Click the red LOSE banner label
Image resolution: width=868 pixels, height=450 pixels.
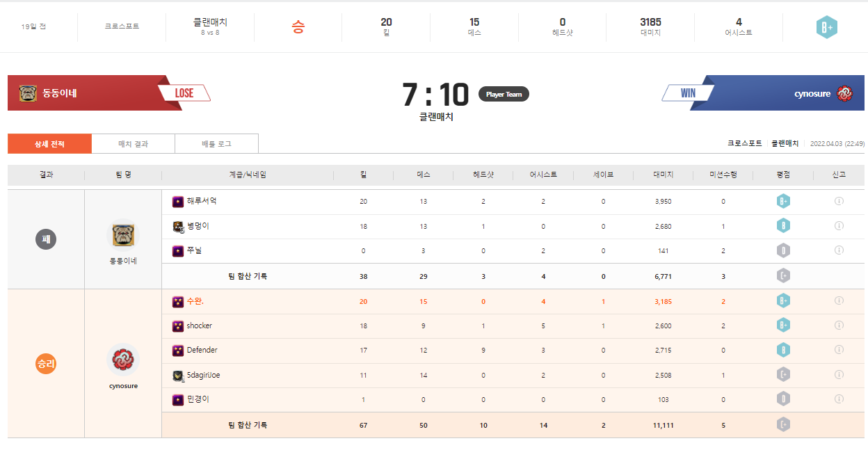[184, 93]
